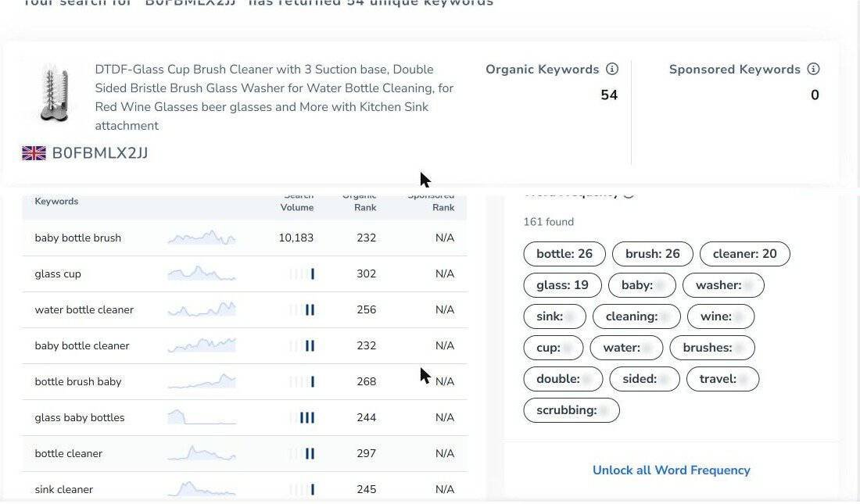Image resolution: width=860 pixels, height=504 pixels.
Task: Click the keyword 'glass baby bottles'
Action: (80, 417)
